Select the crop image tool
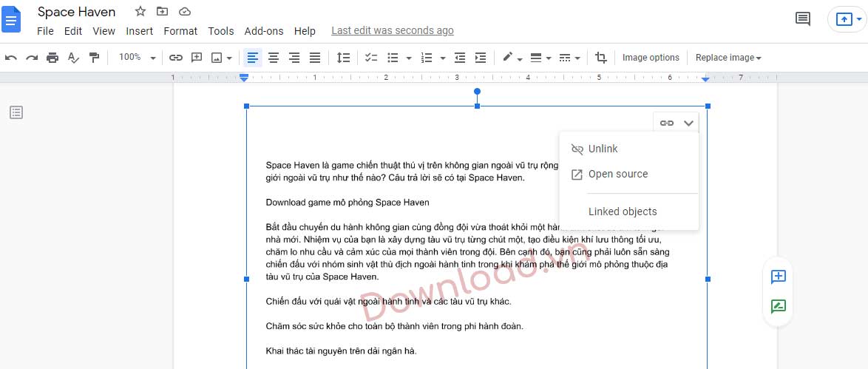 (x=600, y=58)
